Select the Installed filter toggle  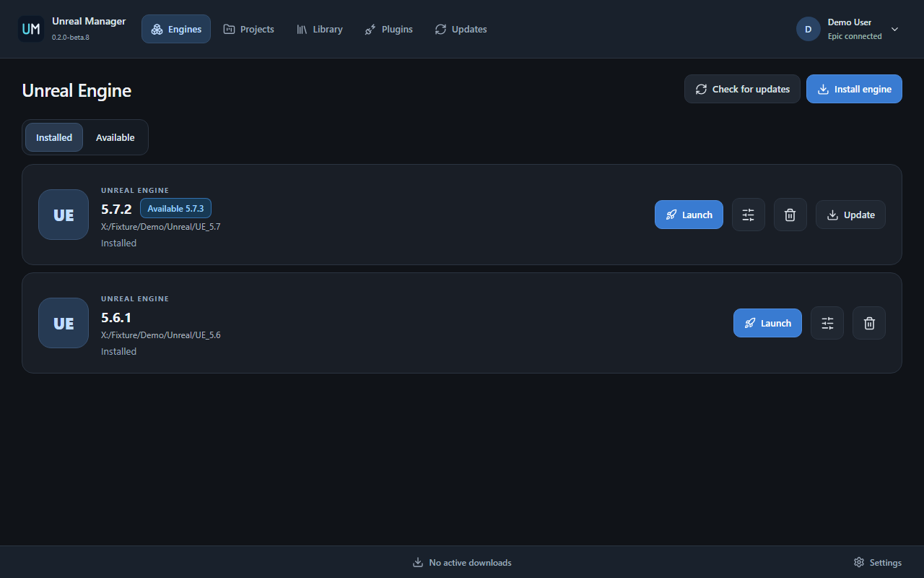point(54,137)
